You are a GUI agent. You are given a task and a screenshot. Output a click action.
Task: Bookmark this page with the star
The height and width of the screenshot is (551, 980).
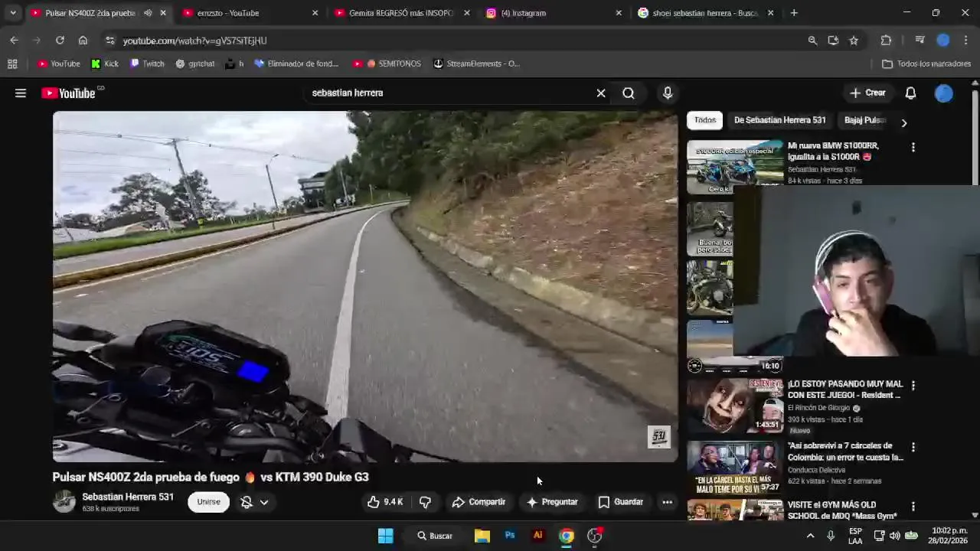pyautogui.click(x=854, y=41)
